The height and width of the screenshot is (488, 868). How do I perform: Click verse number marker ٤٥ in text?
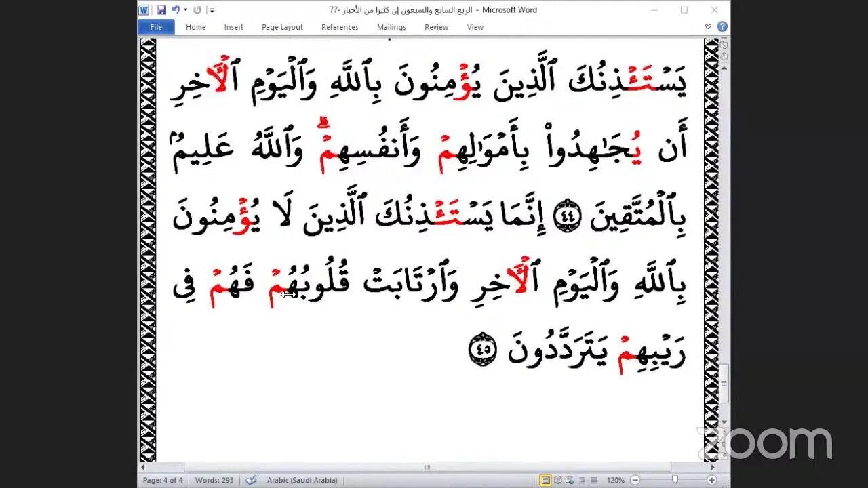pyautogui.click(x=483, y=351)
